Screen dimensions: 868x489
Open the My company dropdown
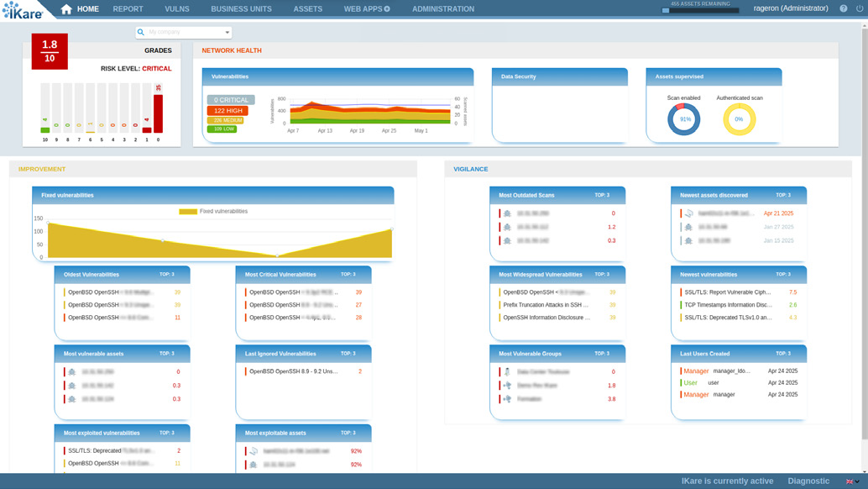pyautogui.click(x=227, y=33)
